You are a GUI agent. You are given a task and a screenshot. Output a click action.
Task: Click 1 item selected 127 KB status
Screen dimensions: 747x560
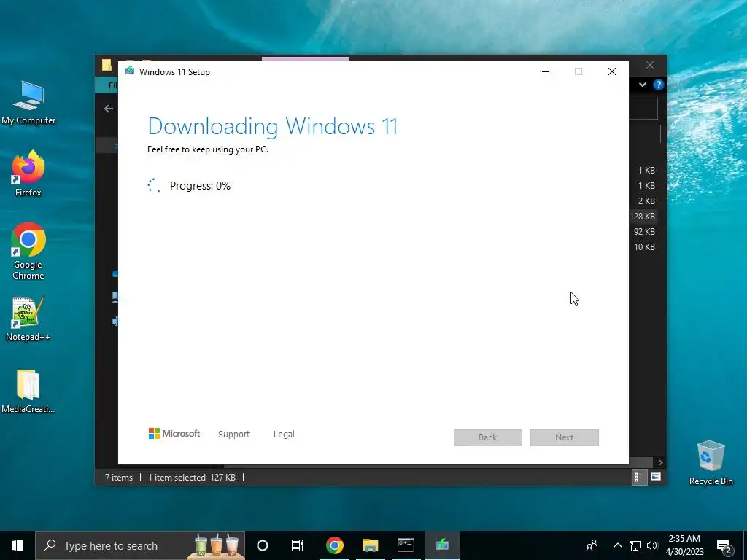tap(192, 477)
